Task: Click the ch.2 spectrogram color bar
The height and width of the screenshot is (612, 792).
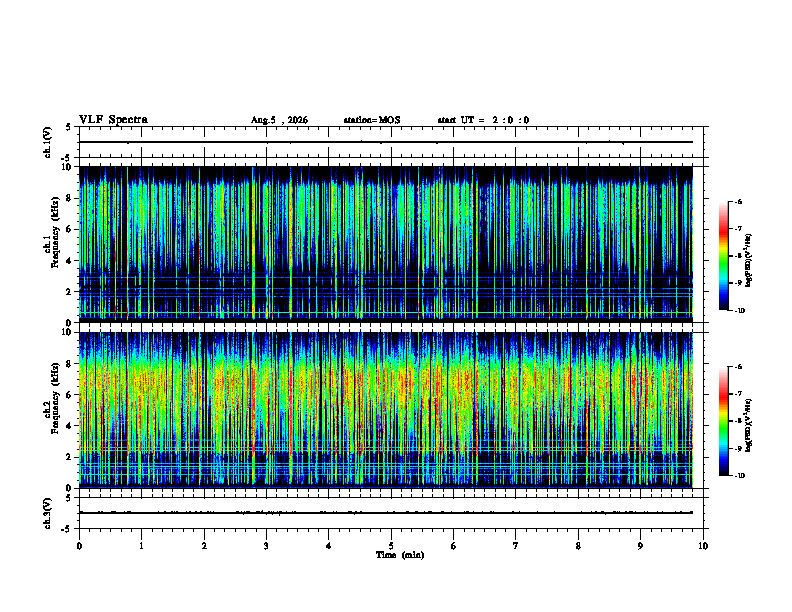Action: point(724,421)
